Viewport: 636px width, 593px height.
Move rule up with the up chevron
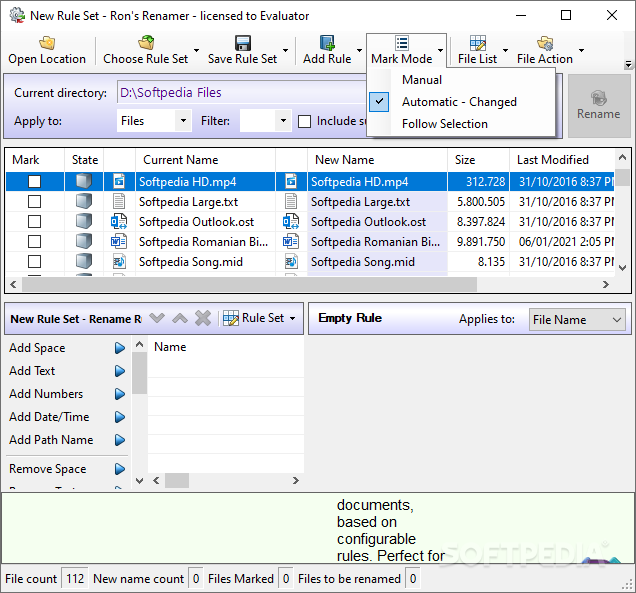180,318
